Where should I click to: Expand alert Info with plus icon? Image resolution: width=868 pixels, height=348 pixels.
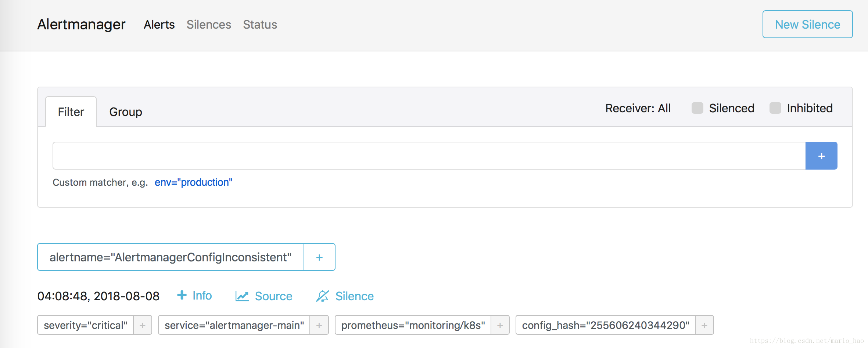point(194,296)
